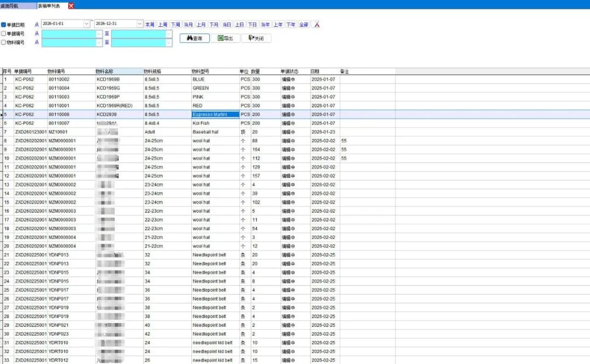Click the 'ZXD260123001' document number cell

[31, 132]
